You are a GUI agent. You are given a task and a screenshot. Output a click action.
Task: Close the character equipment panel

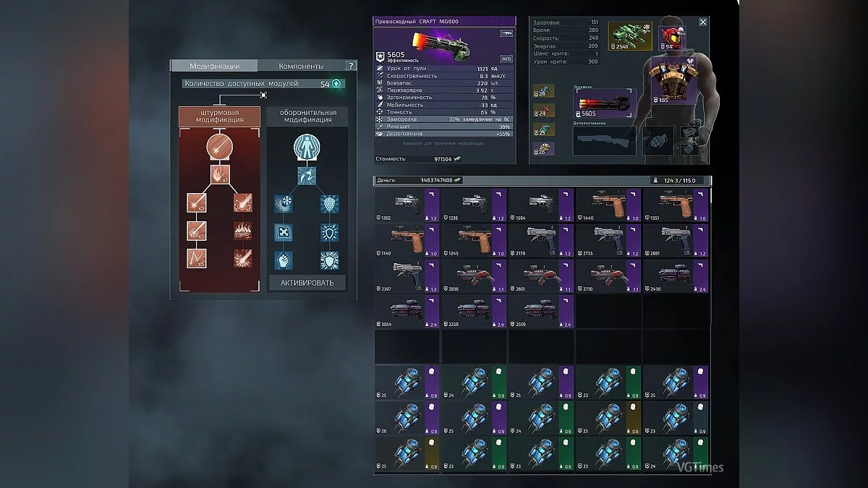(703, 22)
